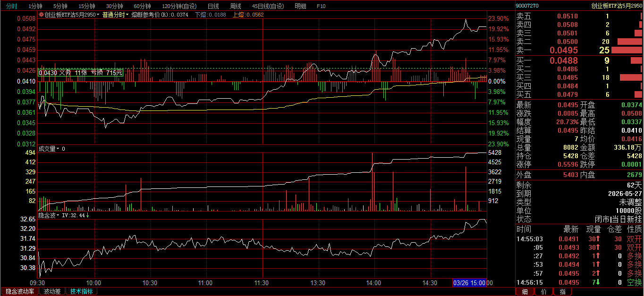Click the 03/26 15:00 time marker

pyautogui.click(x=469, y=282)
